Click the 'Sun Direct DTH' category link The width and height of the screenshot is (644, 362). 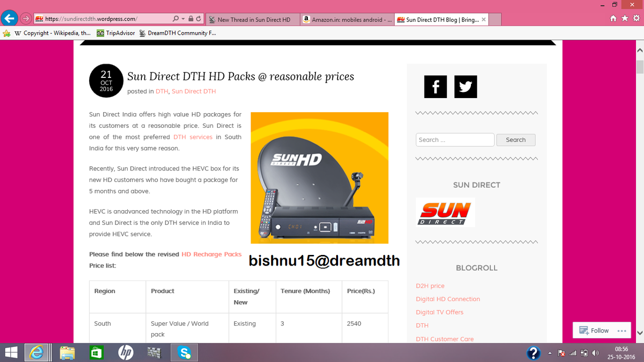tap(194, 92)
